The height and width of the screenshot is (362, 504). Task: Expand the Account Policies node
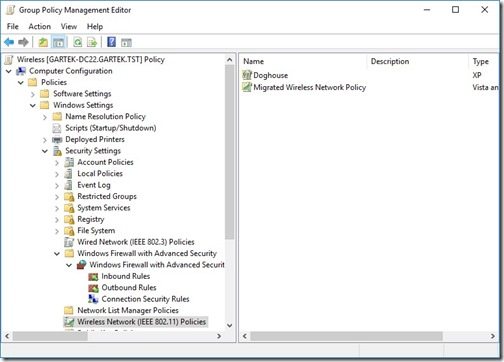57,163
